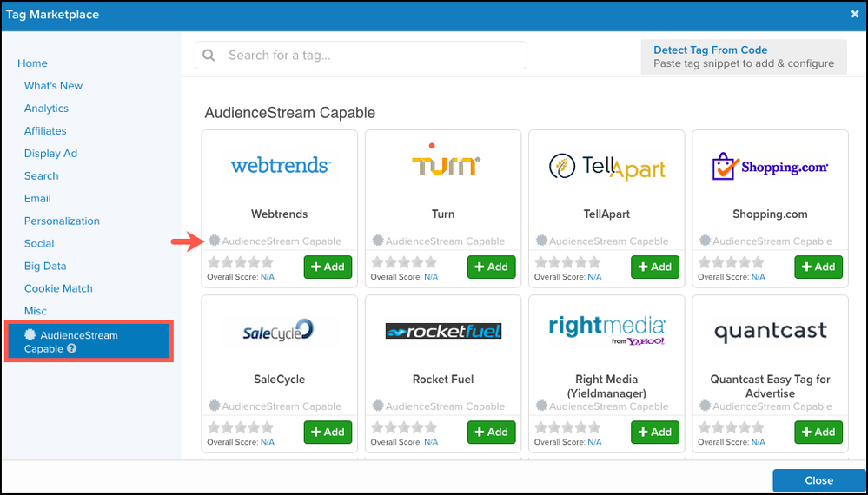Click the Turn Overall Score N/A link
Image resolution: width=868 pixels, height=495 pixels.
431,276
